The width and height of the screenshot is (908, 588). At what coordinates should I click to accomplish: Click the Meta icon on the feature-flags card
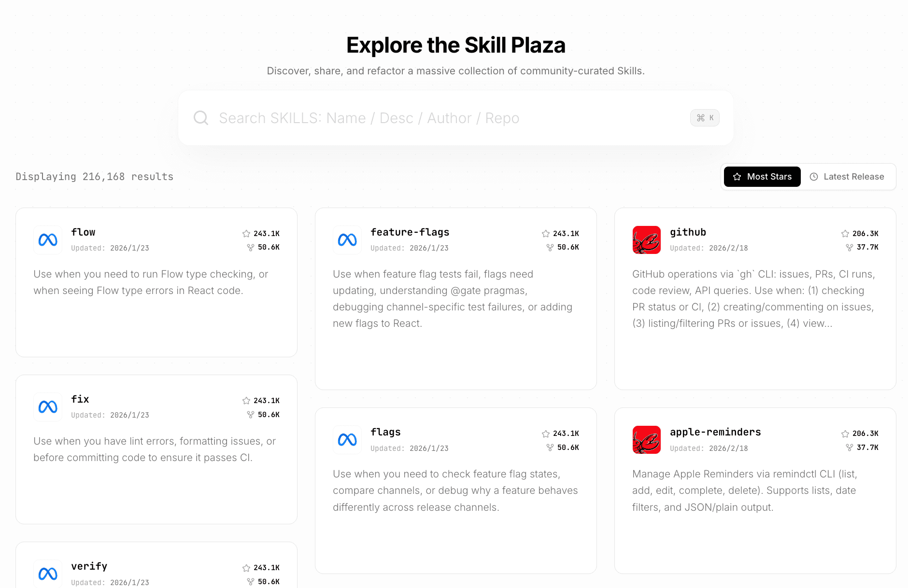[x=347, y=239]
